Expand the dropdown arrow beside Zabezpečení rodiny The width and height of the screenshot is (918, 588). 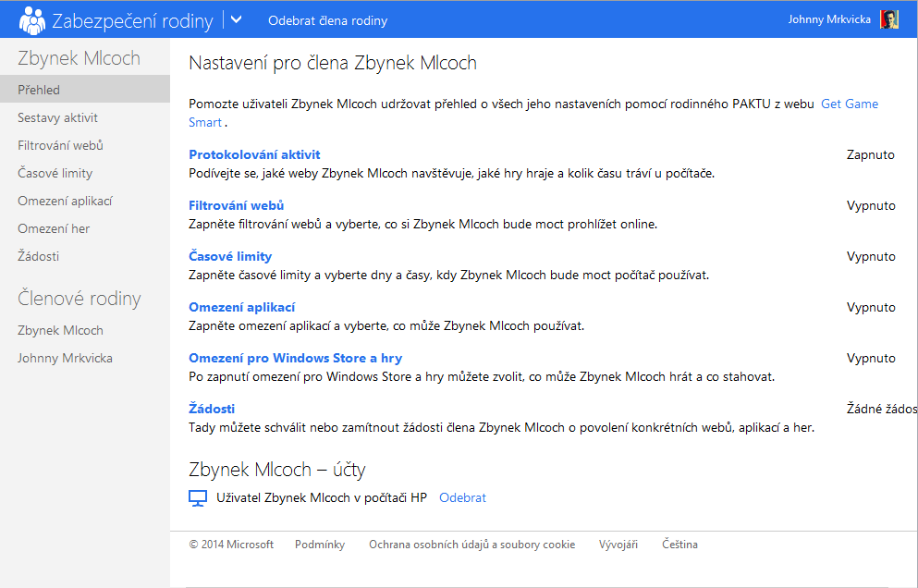point(236,19)
